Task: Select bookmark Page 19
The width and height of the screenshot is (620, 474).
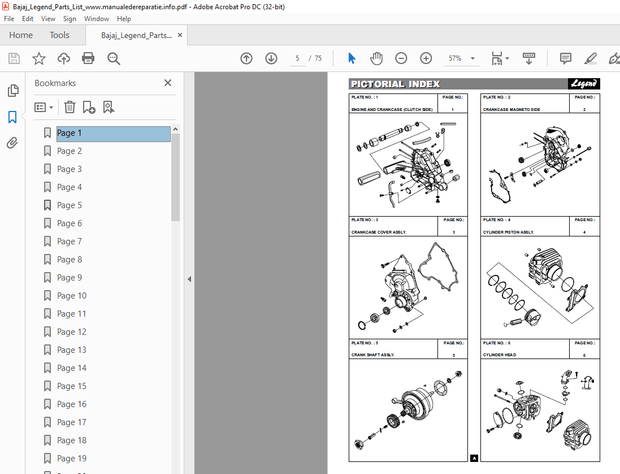Action: click(72, 459)
